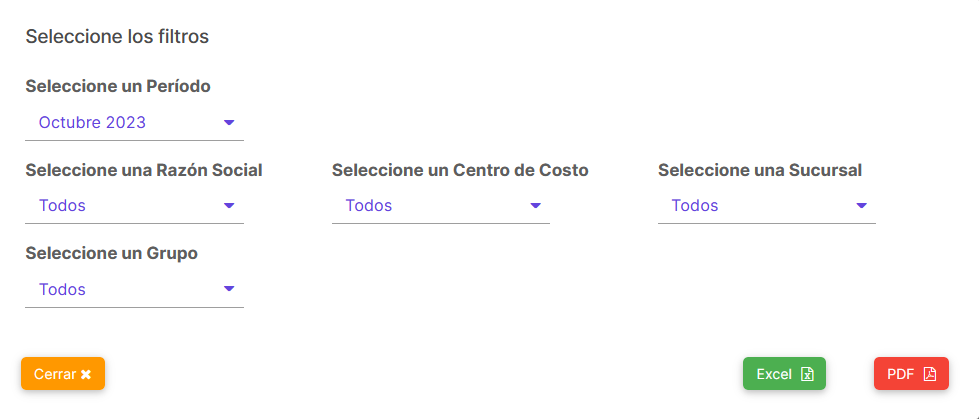979x419 pixels.
Task: Click Todos value under Razón Social
Action: [62, 205]
